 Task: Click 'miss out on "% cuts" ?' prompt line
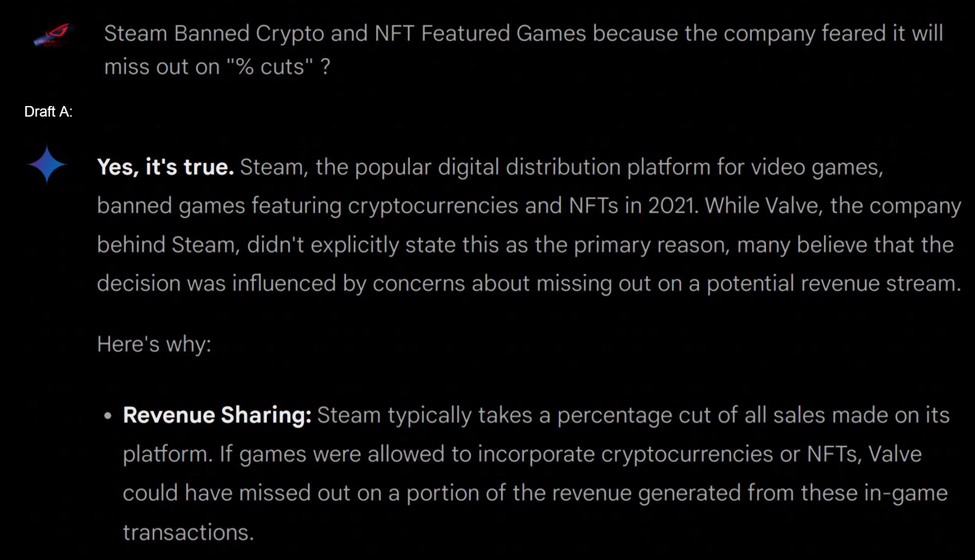click(x=218, y=66)
